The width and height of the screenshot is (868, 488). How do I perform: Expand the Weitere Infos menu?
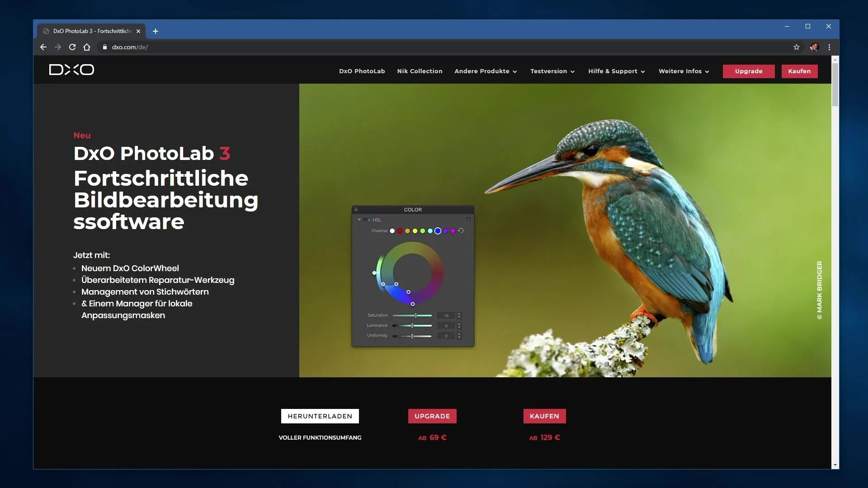(x=684, y=71)
